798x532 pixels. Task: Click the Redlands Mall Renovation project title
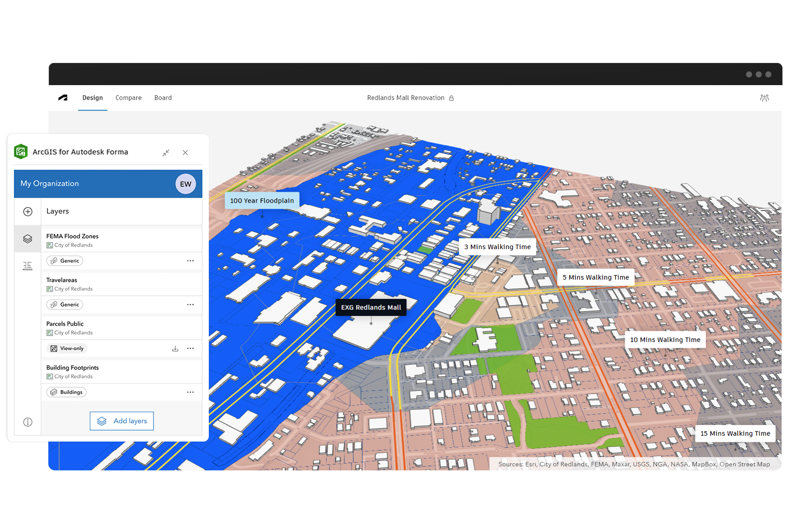pos(406,98)
